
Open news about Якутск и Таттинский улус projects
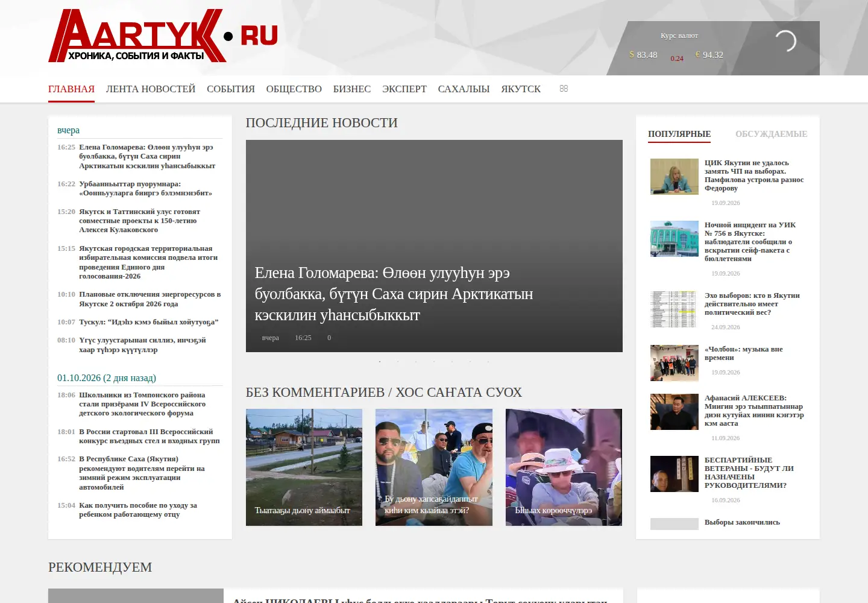[x=139, y=221]
